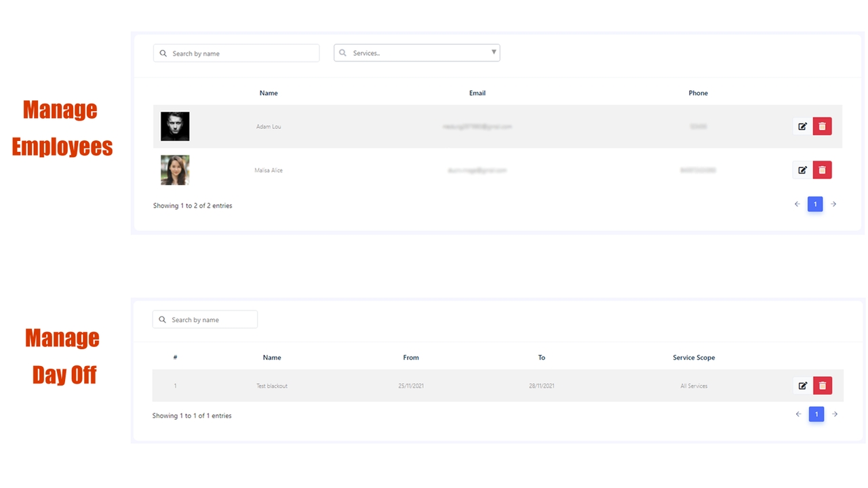Open the Services filter dropdown

[x=417, y=53]
